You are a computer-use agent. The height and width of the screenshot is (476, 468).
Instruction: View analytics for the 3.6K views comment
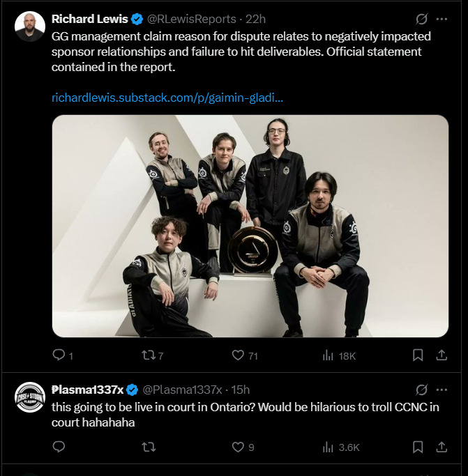tap(328, 447)
